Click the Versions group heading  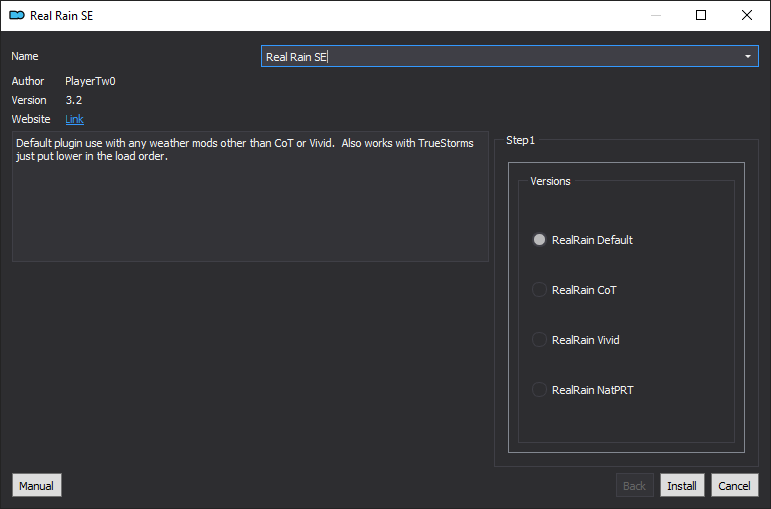[x=550, y=181]
